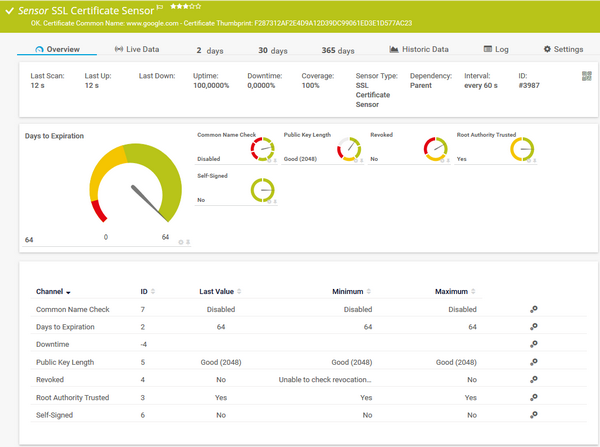The height and width of the screenshot is (447, 600).
Task: Sort by the Last Value column header
Action: point(217,292)
